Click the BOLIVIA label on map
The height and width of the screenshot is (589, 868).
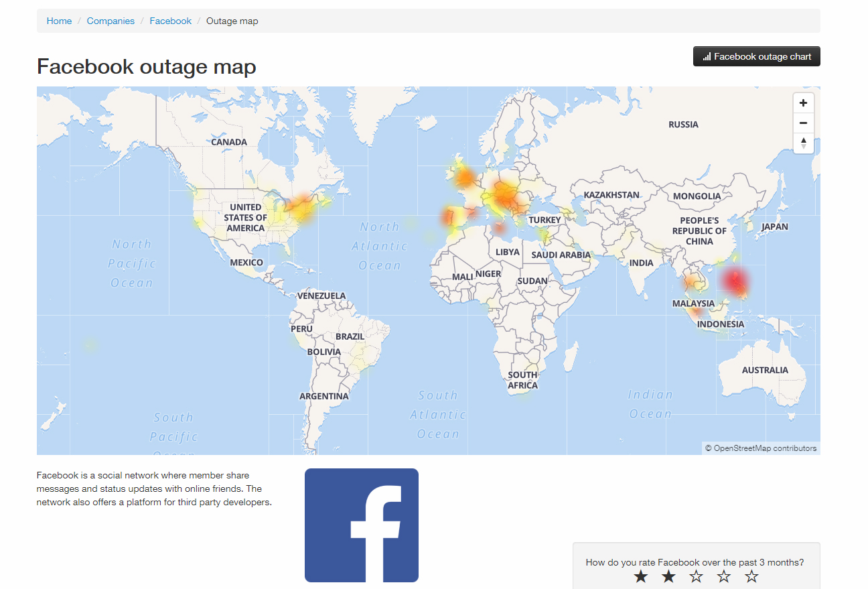pyautogui.click(x=324, y=352)
